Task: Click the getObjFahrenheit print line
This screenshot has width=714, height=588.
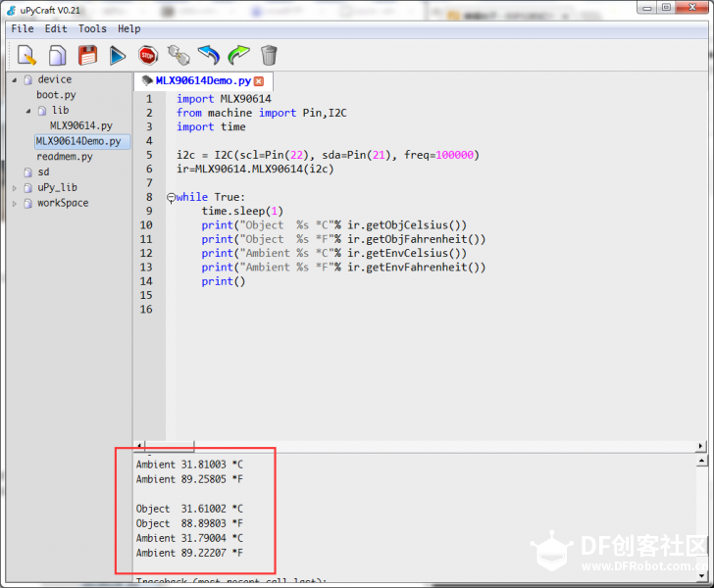Action: point(344,239)
